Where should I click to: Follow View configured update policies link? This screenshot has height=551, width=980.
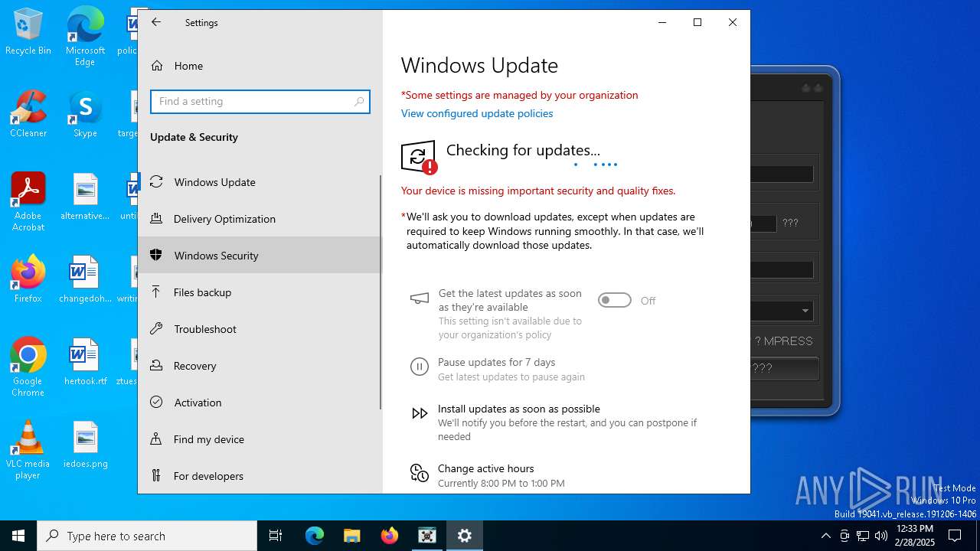(477, 113)
